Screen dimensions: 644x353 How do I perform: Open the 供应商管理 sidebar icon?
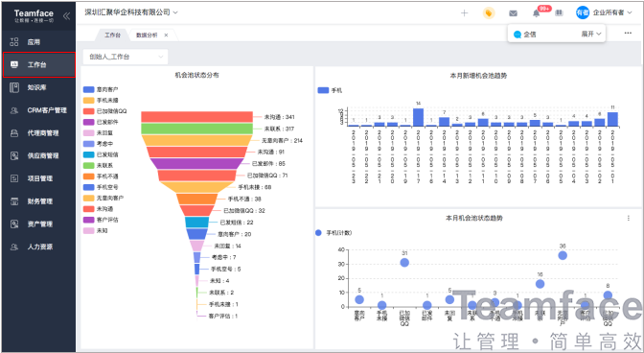coord(14,155)
